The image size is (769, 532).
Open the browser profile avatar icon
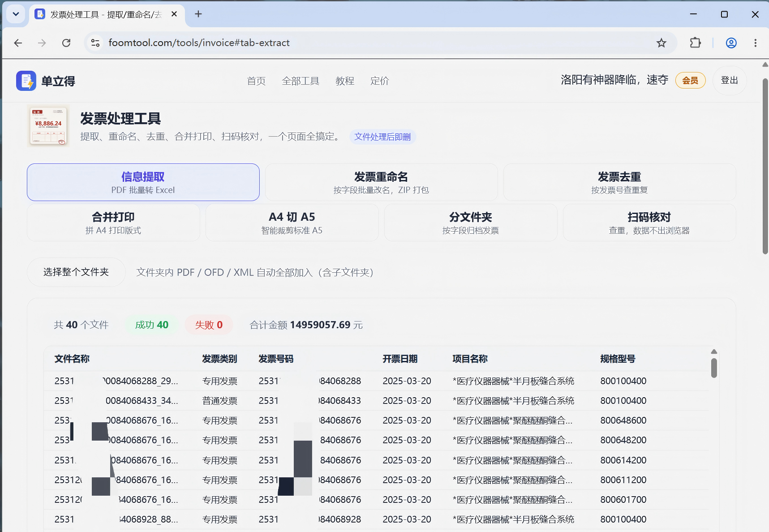pyautogui.click(x=731, y=43)
